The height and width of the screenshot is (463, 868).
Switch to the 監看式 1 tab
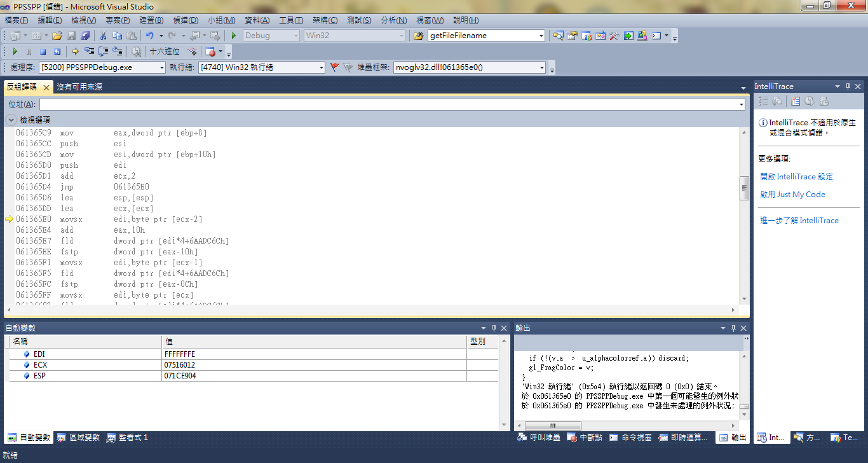(x=127, y=438)
